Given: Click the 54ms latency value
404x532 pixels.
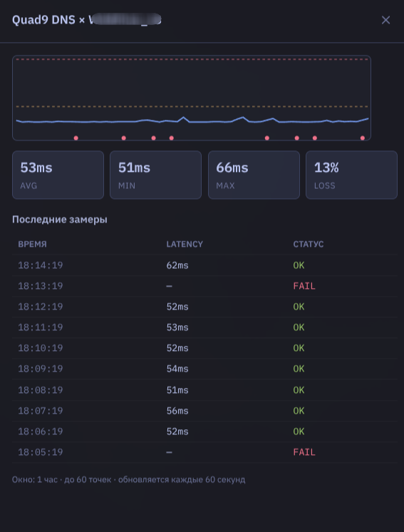Looking at the screenshot, I should pyautogui.click(x=177, y=369).
